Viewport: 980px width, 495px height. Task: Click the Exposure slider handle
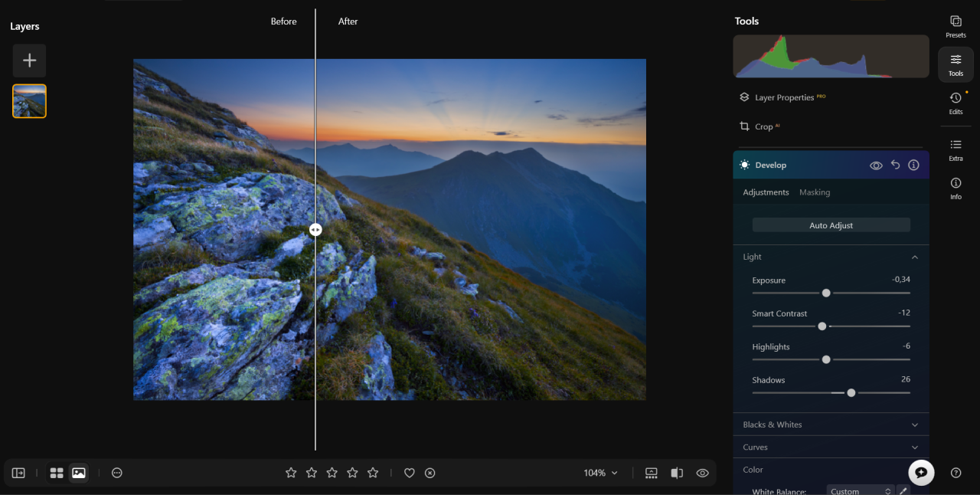[x=826, y=293]
